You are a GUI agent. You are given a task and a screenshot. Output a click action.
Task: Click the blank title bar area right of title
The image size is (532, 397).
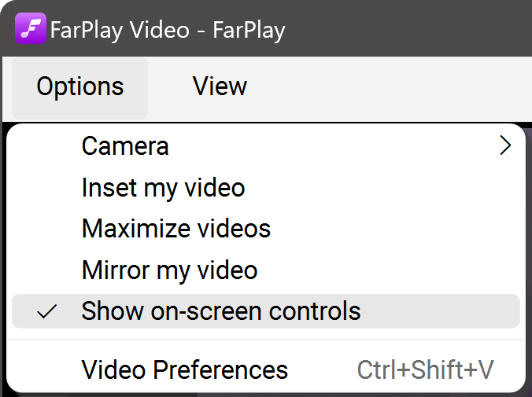(x=409, y=30)
